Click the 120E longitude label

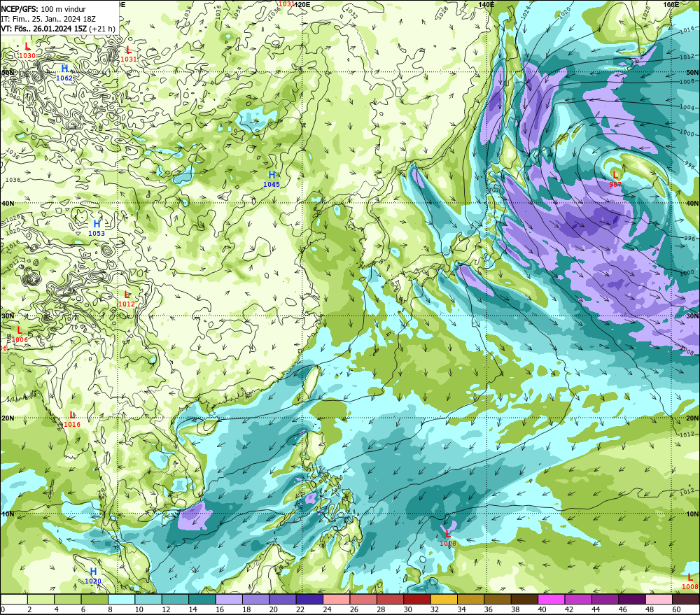click(302, 4)
